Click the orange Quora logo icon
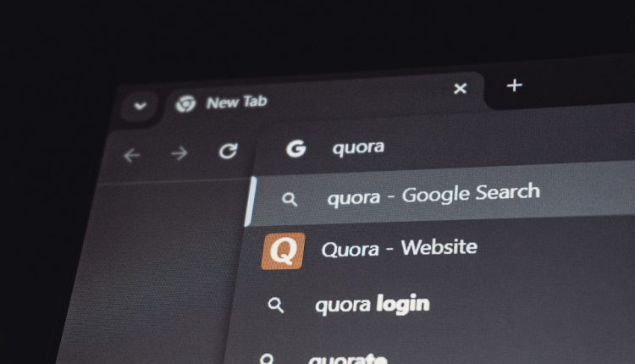Viewport: 635px width, 364px height. click(283, 251)
